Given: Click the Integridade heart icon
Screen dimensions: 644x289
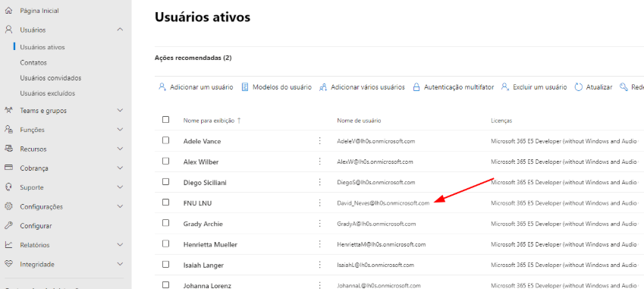Looking at the screenshot, I should [8, 264].
